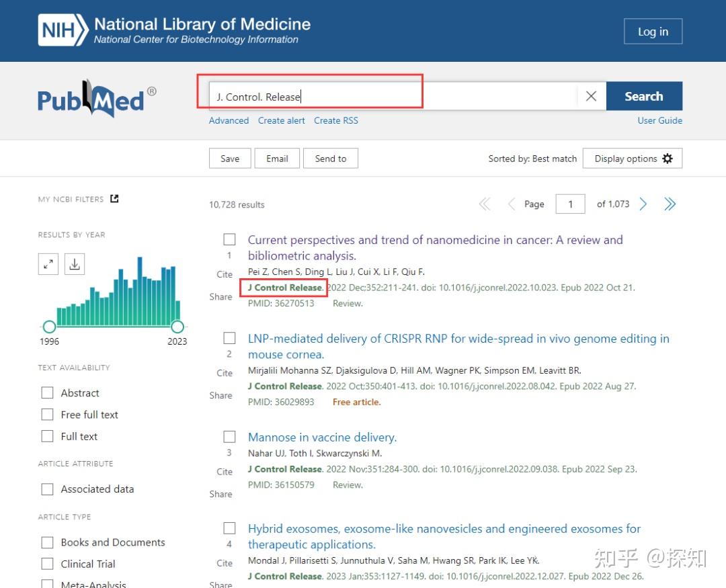The width and height of the screenshot is (726, 588).
Task: Click the 2023 year slider handle
Action: (x=177, y=327)
